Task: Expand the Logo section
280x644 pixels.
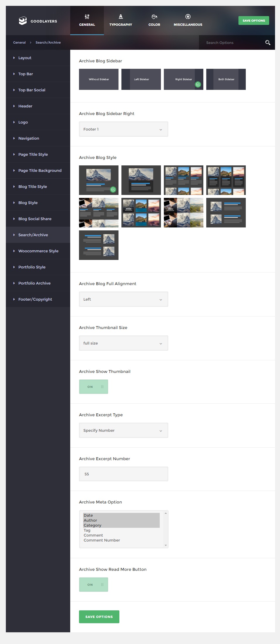Action: 38,122
